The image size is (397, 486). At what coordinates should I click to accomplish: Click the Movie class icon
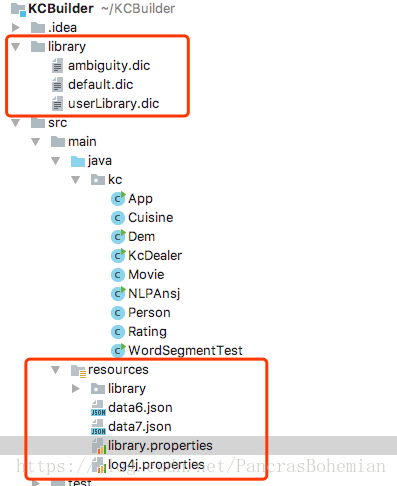tap(117, 275)
